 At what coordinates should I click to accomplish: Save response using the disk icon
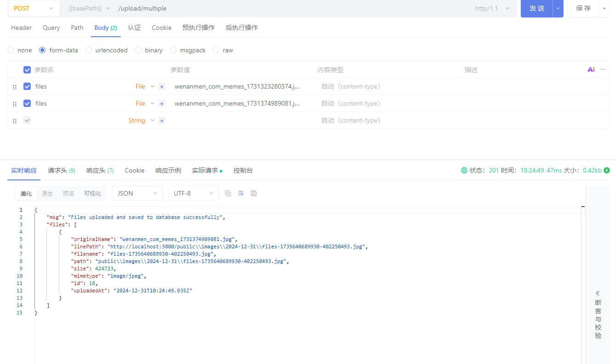pos(254,193)
